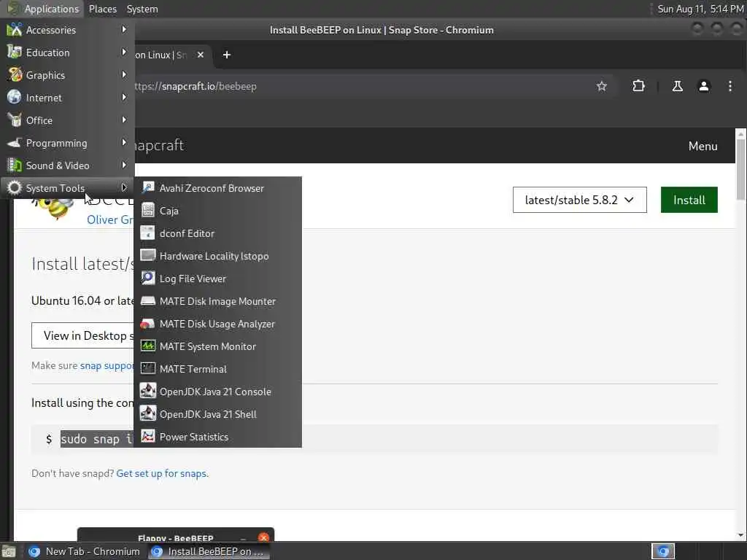Image resolution: width=747 pixels, height=560 pixels.
Task: Minimize the Flappy - BeeBEEP popup
Action: 244,538
